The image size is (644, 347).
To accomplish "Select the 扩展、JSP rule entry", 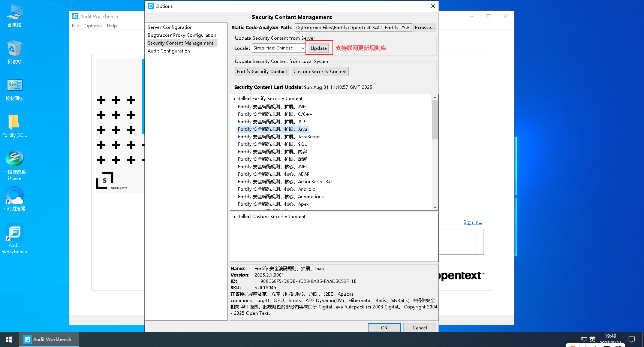I will tap(271, 122).
